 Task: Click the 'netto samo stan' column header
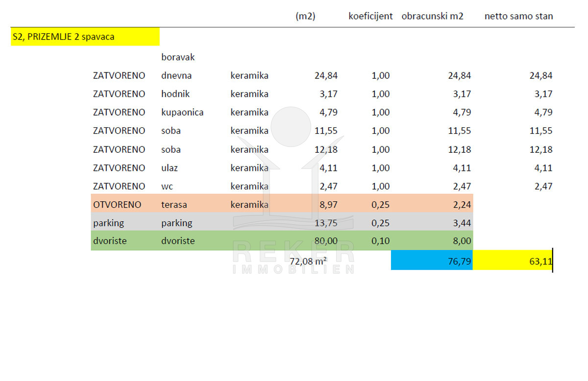(x=518, y=16)
